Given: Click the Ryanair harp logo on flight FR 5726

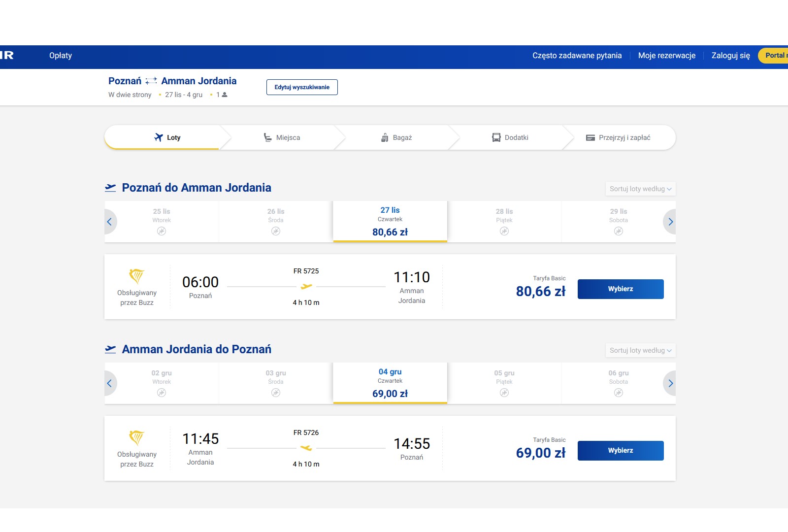Looking at the screenshot, I should point(136,437).
